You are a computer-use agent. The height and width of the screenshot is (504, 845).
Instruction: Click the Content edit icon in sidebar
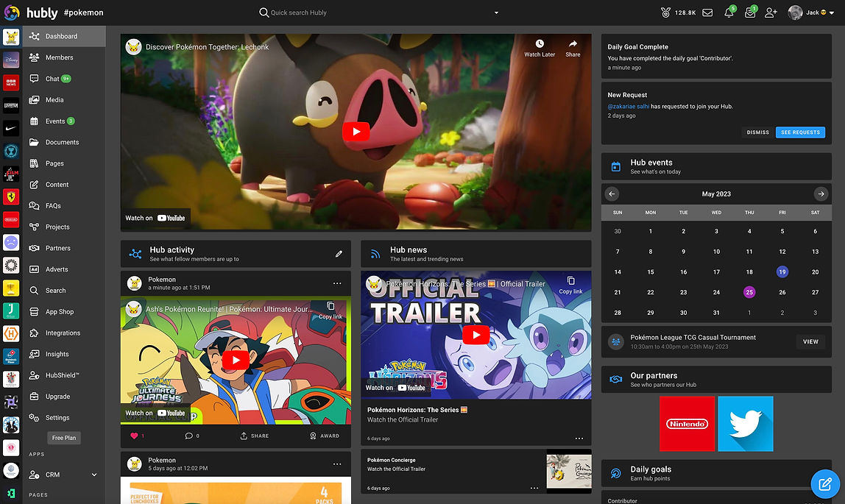tap(34, 185)
